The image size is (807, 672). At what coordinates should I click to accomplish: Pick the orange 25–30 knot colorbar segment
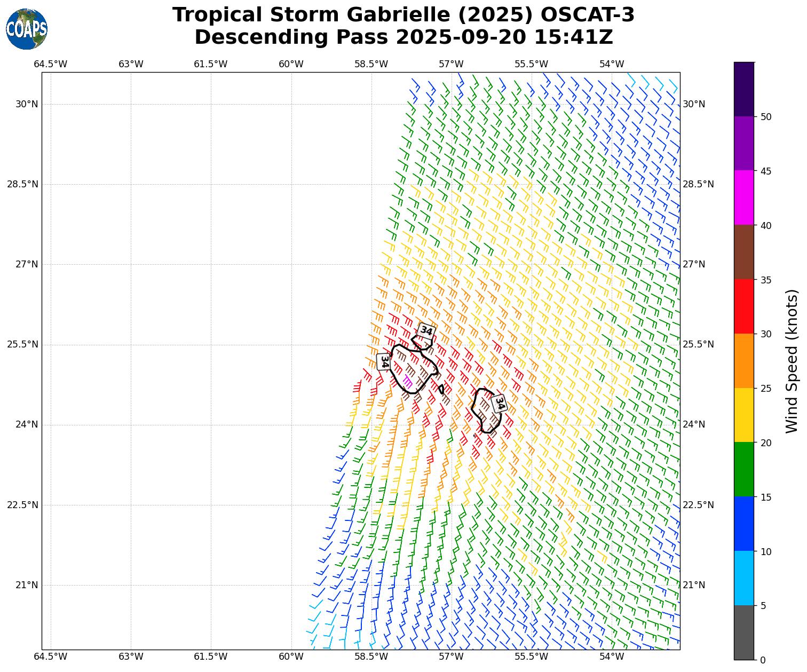point(743,361)
